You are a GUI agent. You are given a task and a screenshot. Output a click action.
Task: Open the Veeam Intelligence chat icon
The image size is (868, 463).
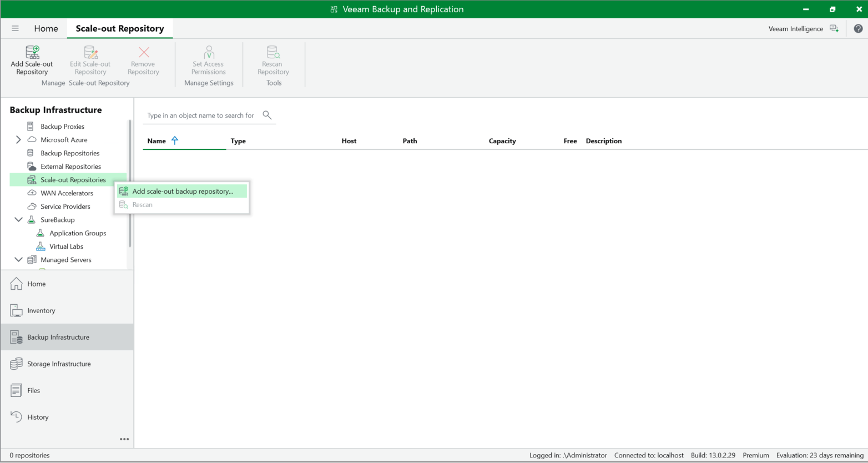pos(834,28)
